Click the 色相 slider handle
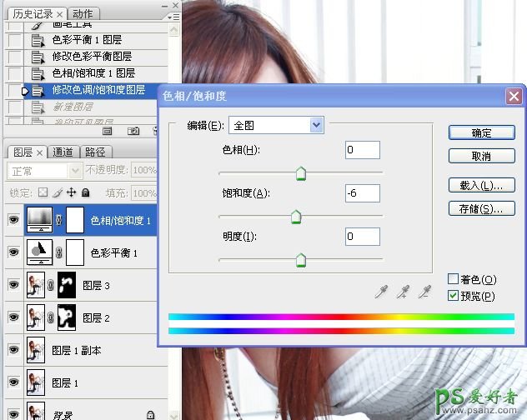527x420 pixels. coord(301,173)
